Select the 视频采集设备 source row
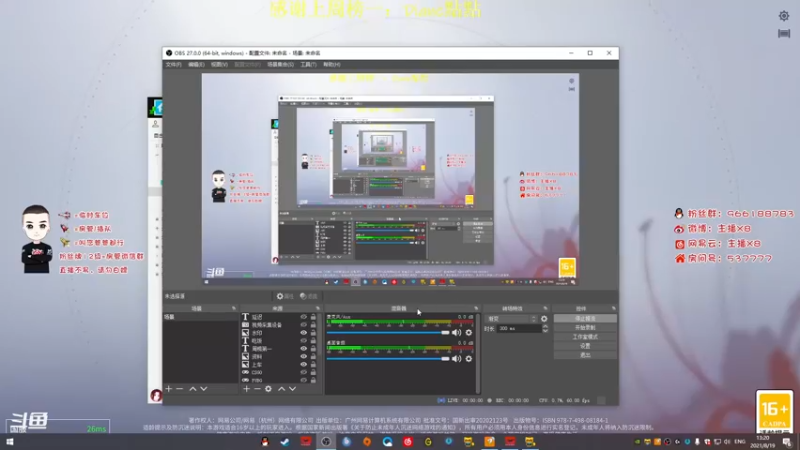The width and height of the screenshot is (800, 450). [x=279, y=324]
